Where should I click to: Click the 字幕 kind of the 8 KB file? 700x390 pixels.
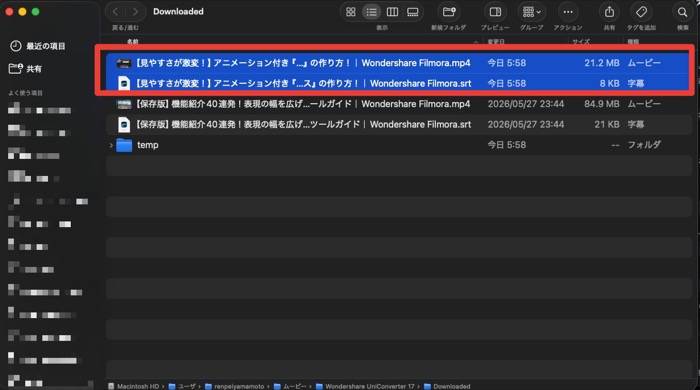636,83
